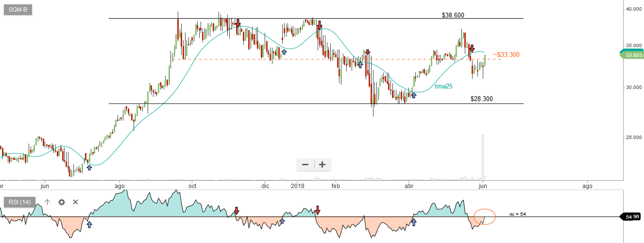Viewport: 644px width, 243px height.
Task: Move RSI indicator up with arrow icon
Action: click(47, 202)
